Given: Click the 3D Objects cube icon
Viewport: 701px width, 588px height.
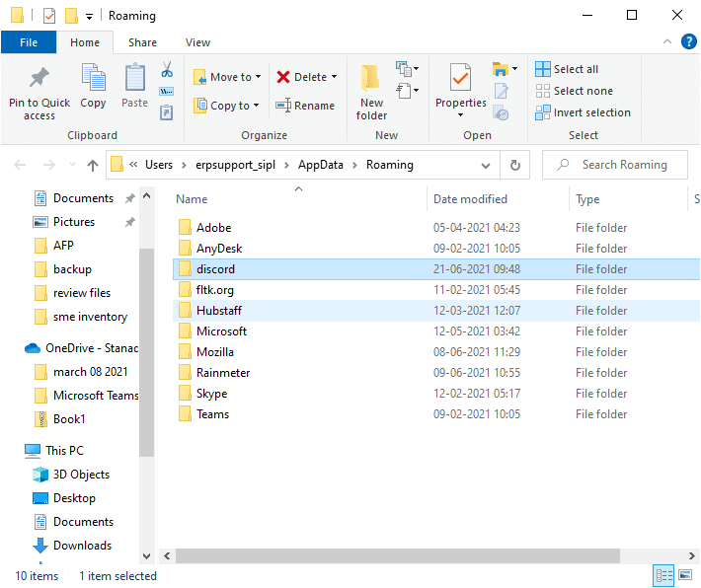Looking at the screenshot, I should pyautogui.click(x=40, y=475).
